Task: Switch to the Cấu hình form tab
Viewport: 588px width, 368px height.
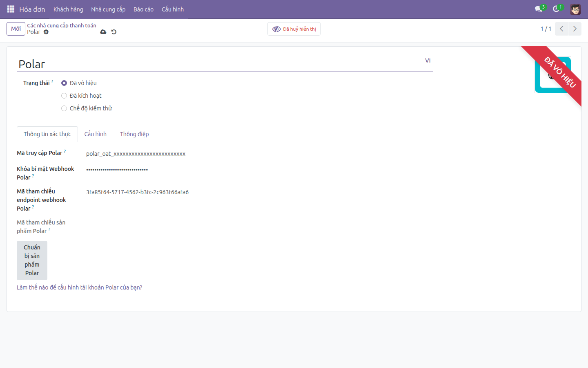Action: point(96,134)
